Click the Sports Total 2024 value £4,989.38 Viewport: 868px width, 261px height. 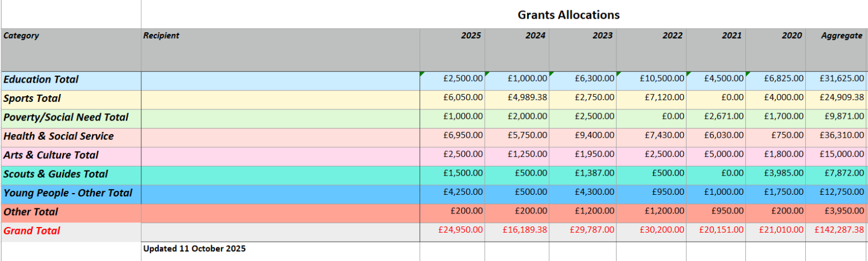(x=527, y=98)
